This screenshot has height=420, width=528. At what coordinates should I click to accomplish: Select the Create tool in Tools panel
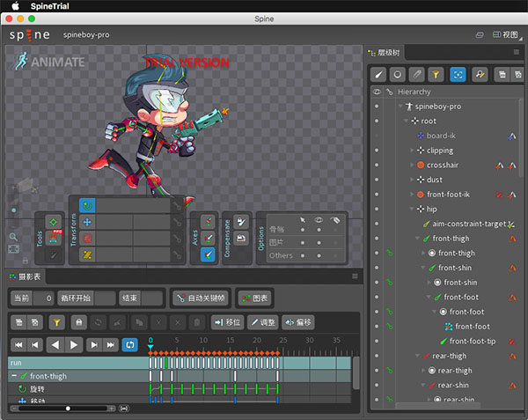click(x=54, y=255)
